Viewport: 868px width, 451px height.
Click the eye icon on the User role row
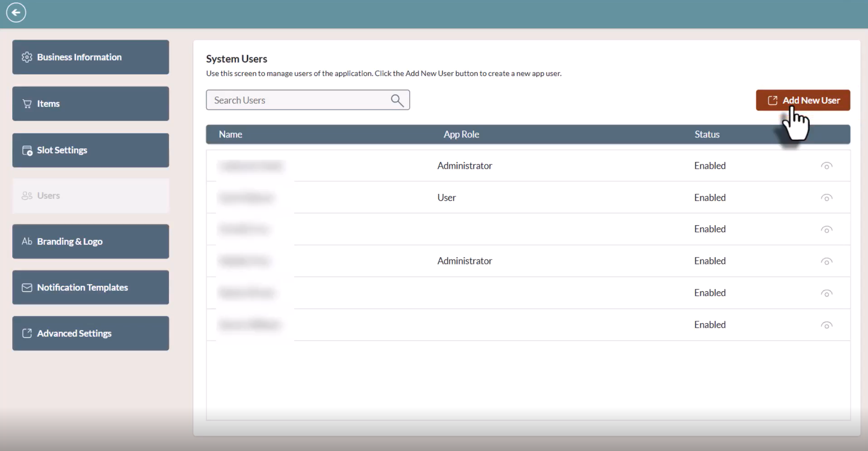(826, 198)
